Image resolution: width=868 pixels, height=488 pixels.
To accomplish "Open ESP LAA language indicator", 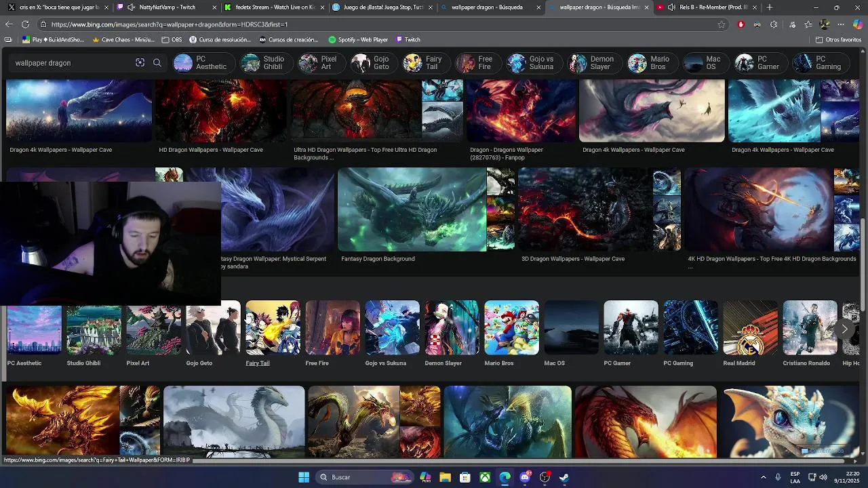I will pyautogui.click(x=795, y=477).
